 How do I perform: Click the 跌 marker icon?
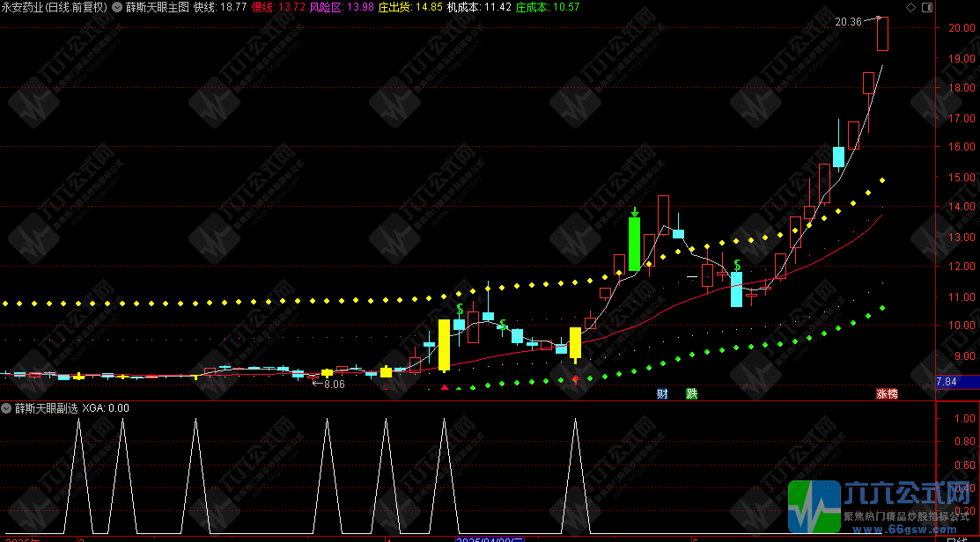pos(691,394)
